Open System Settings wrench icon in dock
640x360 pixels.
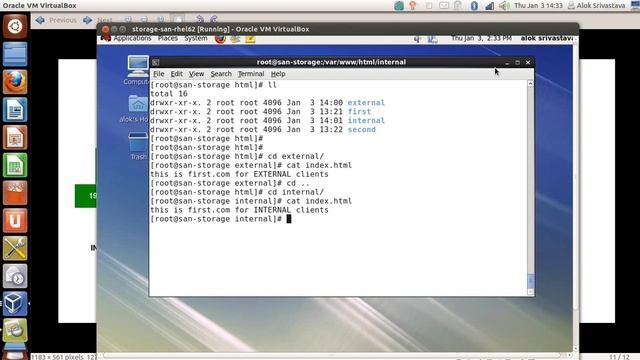click(x=15, y=248)
